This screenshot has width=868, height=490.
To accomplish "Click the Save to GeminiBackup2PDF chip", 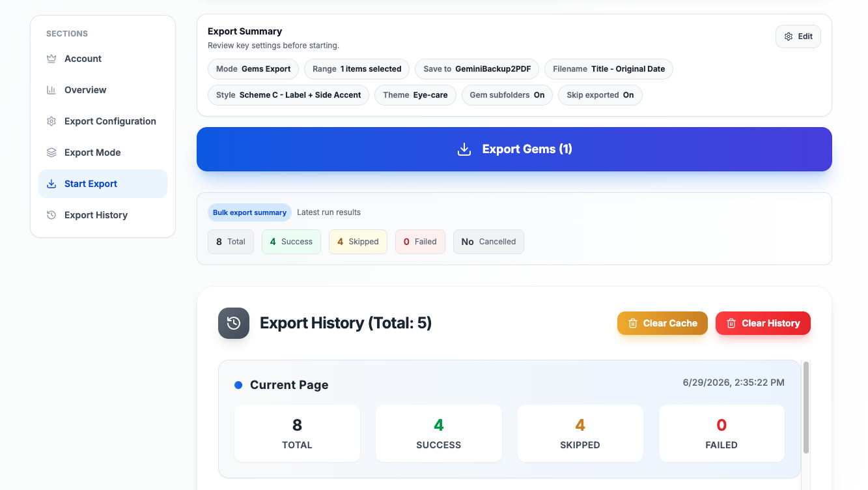I will 477,69.
